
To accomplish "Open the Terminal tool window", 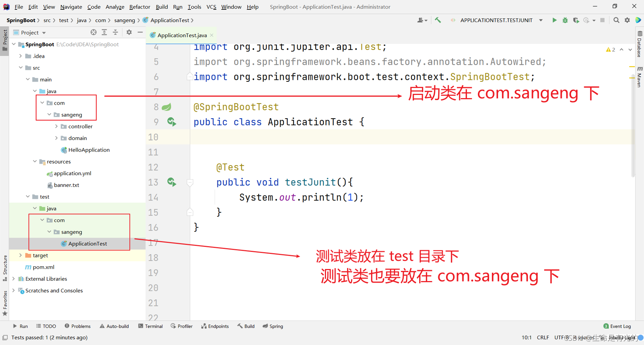I will pyautogui.click(x=150, y=326).
